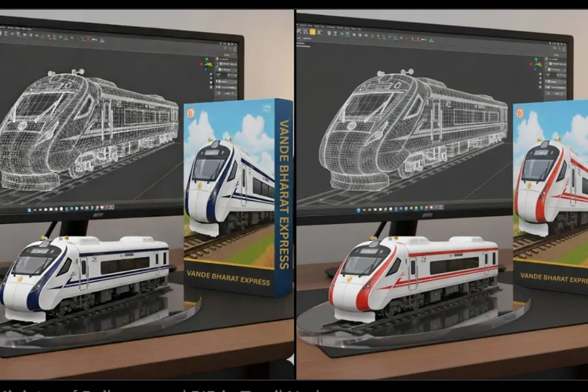The height and width of the screenshot is (392, 588).
Task: Toggle the top viewport overlay button, right monitor
Action: point(542,75)
